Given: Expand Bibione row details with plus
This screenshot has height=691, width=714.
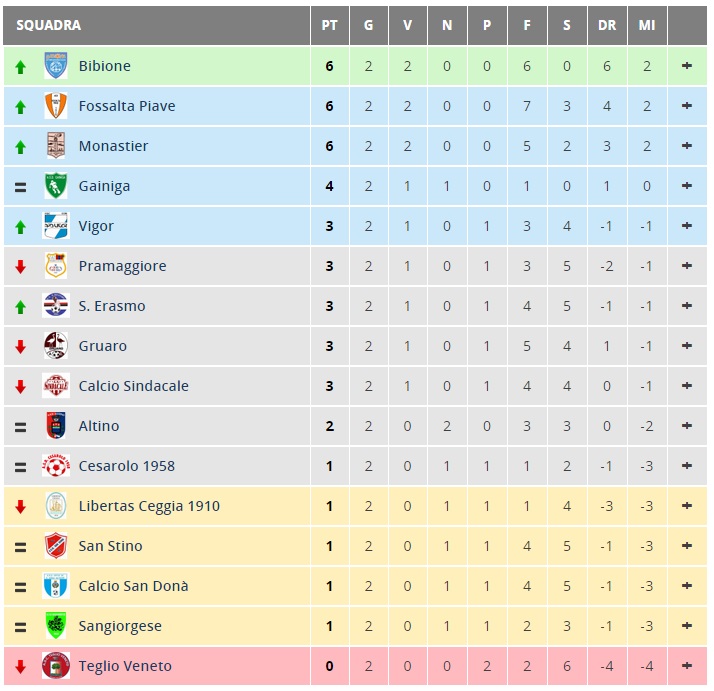Looking at the screenshot, I should click(x=687, y=66).
